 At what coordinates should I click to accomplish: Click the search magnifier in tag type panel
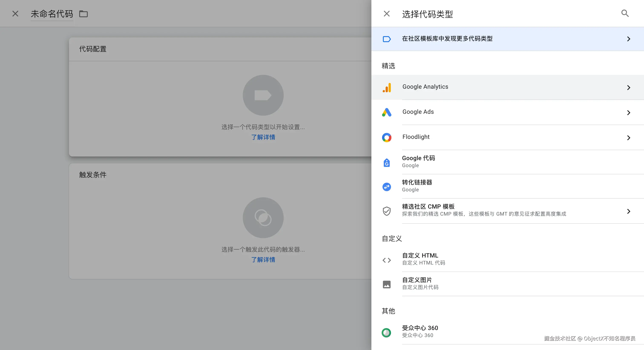pos(625,13)
